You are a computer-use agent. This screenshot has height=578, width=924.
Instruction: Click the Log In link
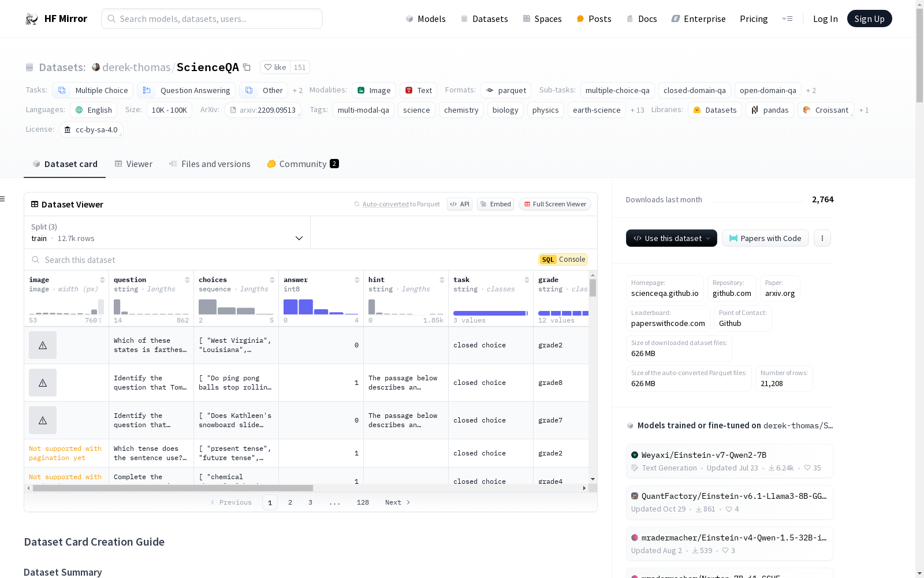(825, 18)
